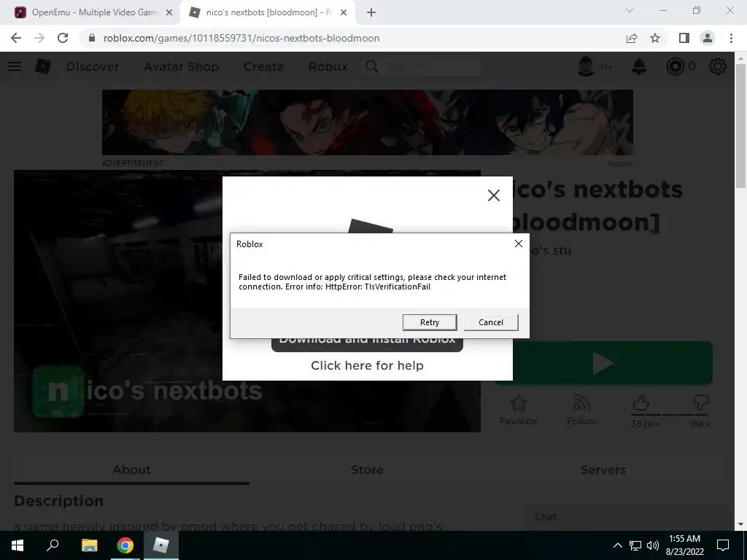Close the nico's nextbots tab
This screenshot has height=560, width=747.
344,12
